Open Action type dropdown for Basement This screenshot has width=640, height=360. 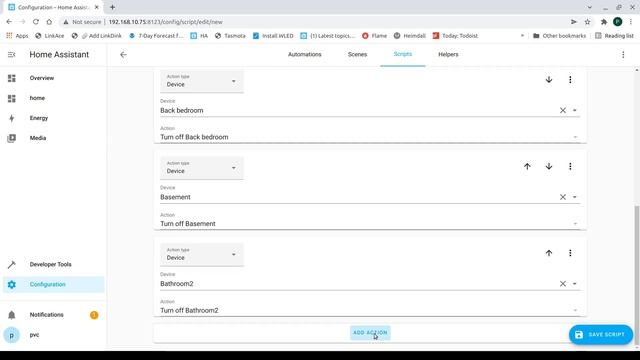pyautogui.click(x=202, y=168)
